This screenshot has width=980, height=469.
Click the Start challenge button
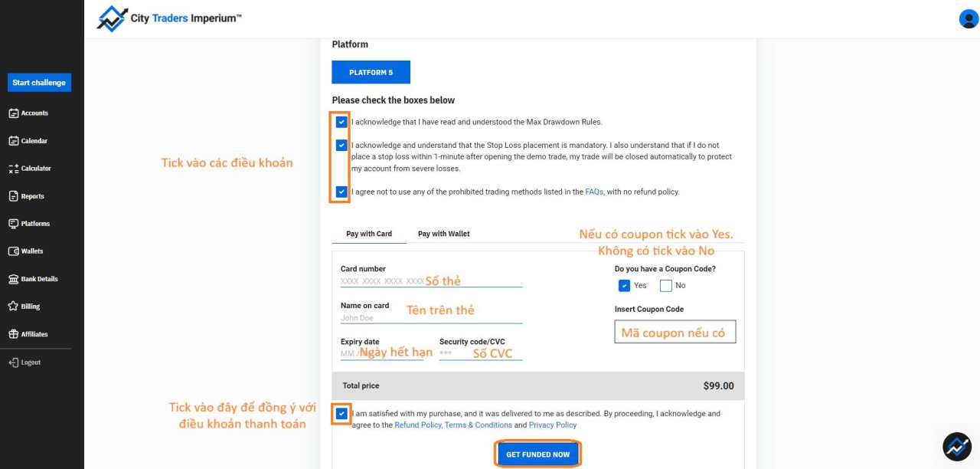(x=39, y=83)
